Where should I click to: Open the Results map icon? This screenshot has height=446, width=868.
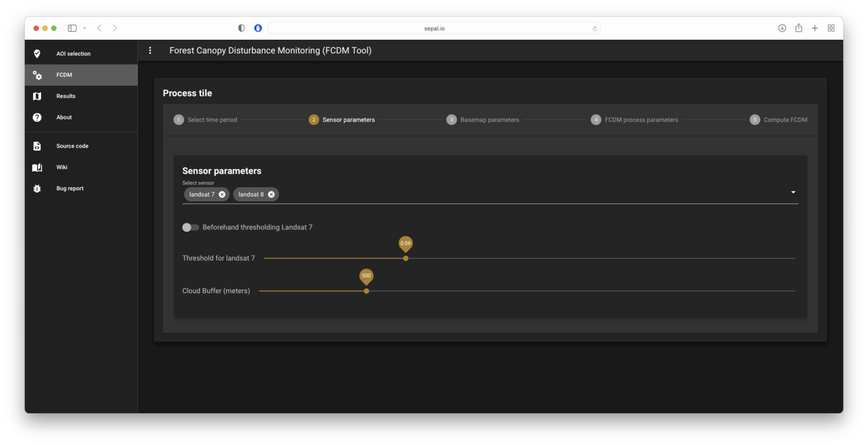pyautogui.click(x=37, y=96)
